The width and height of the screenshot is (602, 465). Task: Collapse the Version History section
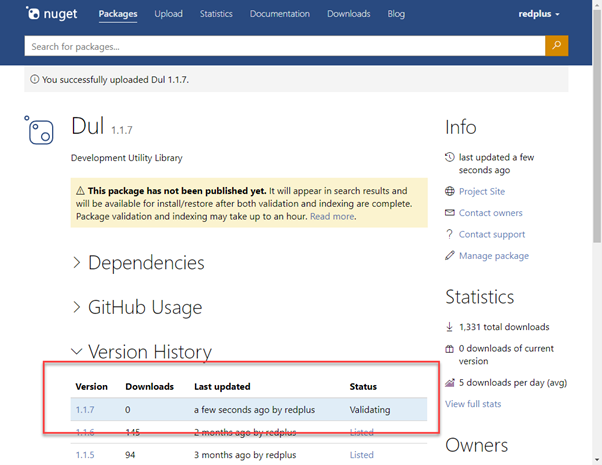[x=142, y=351]
